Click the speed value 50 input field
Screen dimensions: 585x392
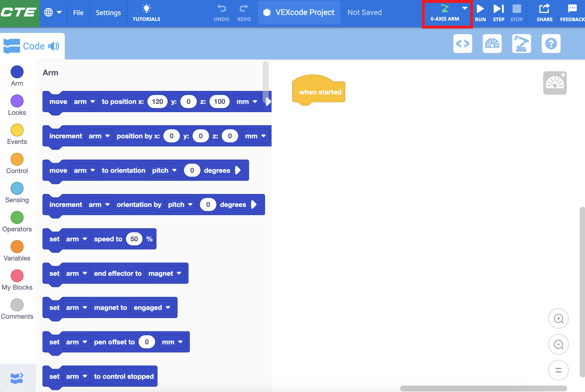tap(134, 239)
